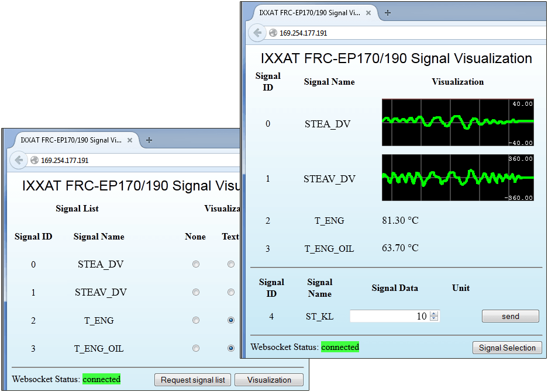Open a new tab in the rear browser window
Viewport: 548px width, 392px height.
(149, 140)
